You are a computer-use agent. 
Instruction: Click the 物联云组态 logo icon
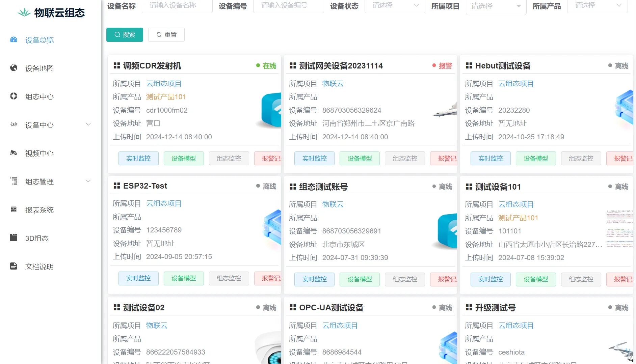pyautogui.click(x=24, y=12)
